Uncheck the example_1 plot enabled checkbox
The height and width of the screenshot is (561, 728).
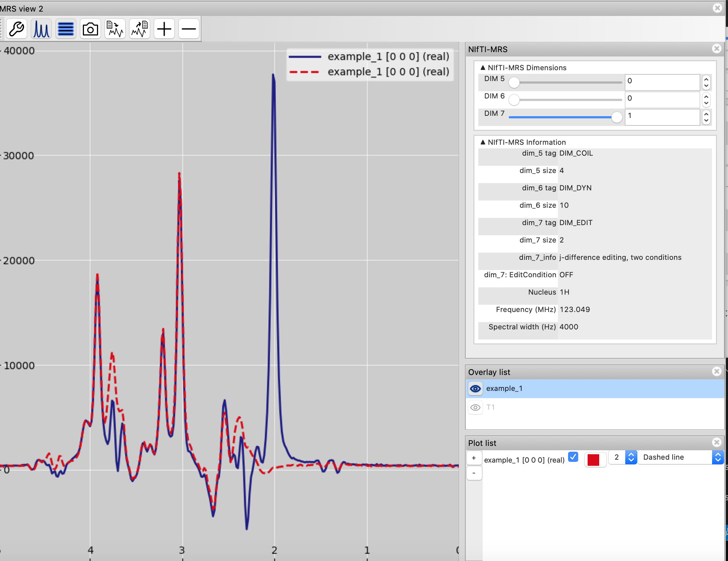(x=573, y=457)
